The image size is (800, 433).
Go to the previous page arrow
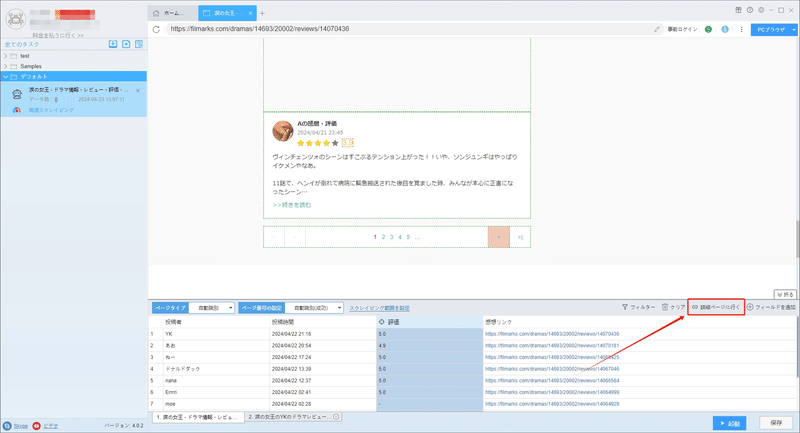[295, 237]
